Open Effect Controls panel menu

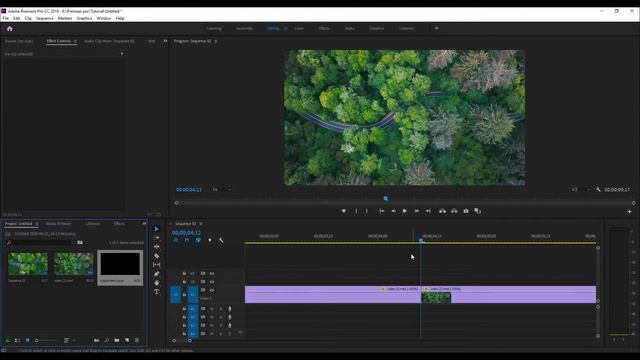[75, 41]
